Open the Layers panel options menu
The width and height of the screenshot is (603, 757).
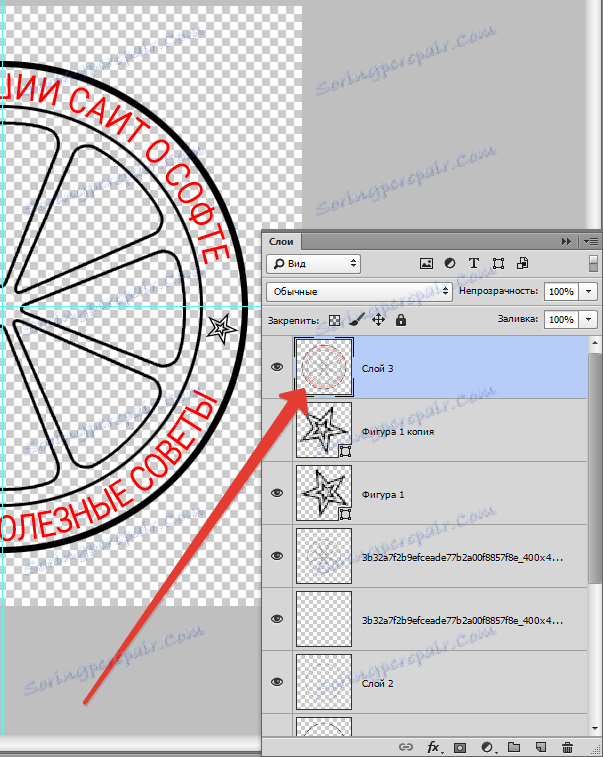coord(591,241)
